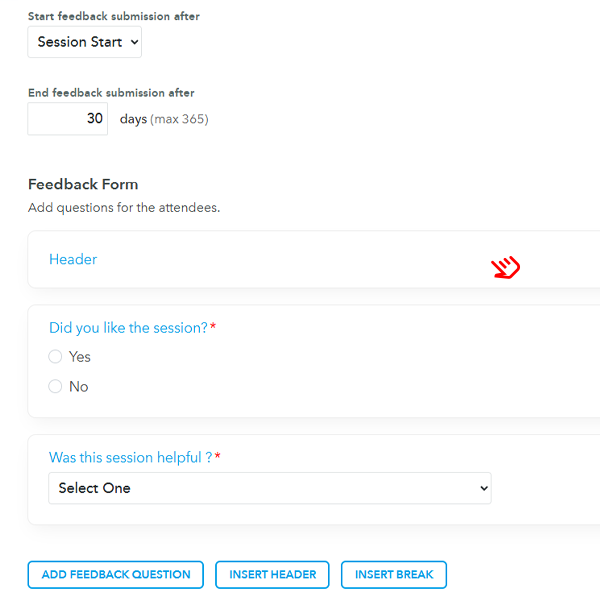The width and height of the screenshot is (600, 600).
Task: Click the arrow on the Select One dropdown
Action: coord(484,488)
